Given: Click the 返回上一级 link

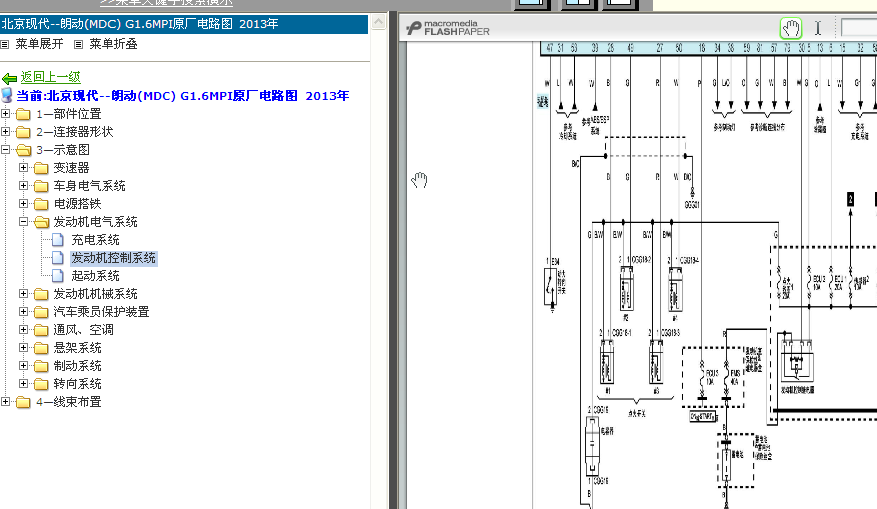Looking at the screenshot, I should tap(51, 77).
